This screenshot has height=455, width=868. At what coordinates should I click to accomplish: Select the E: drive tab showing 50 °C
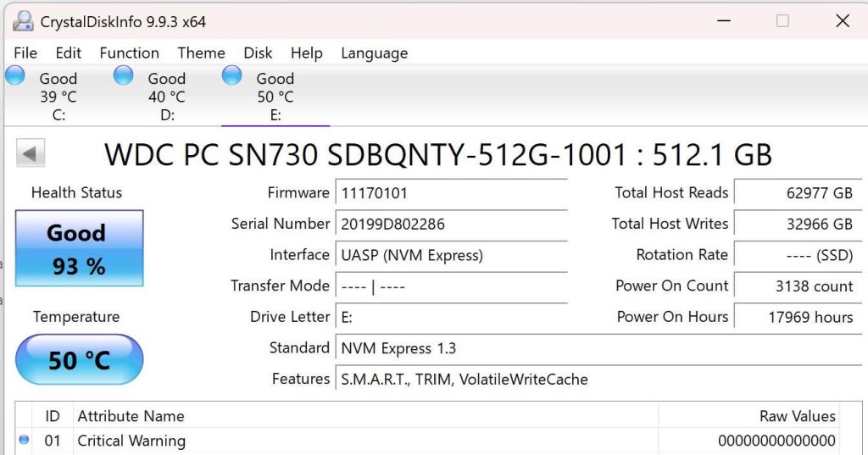(x=275, y=97)
